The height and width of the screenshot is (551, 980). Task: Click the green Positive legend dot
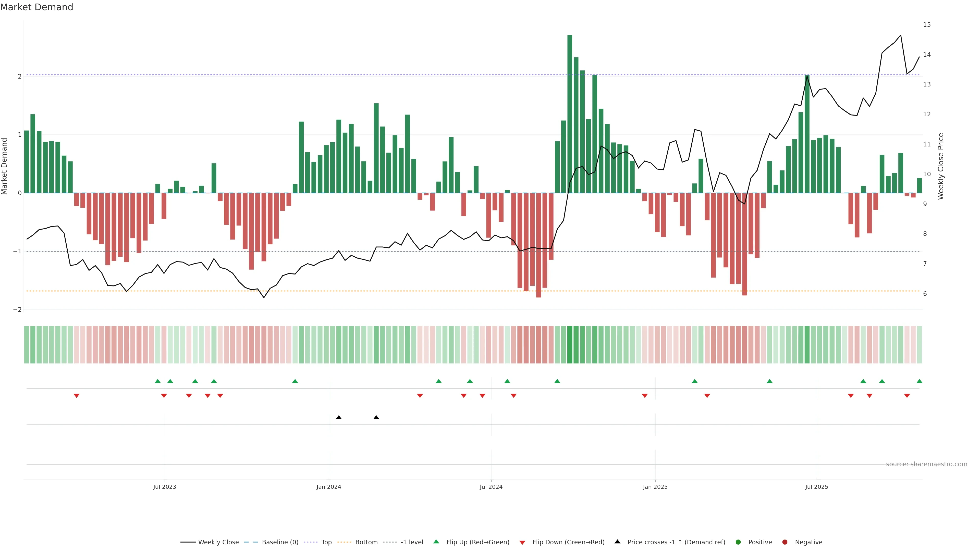click(738, 542)
